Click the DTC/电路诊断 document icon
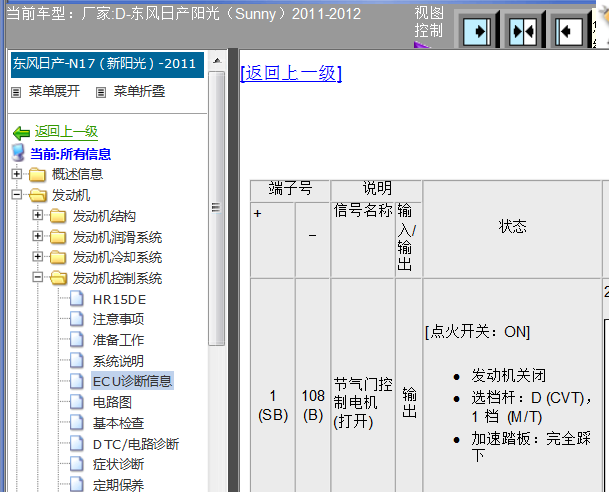Viewport: 609px width, 492px height. [x=77, y=443]
